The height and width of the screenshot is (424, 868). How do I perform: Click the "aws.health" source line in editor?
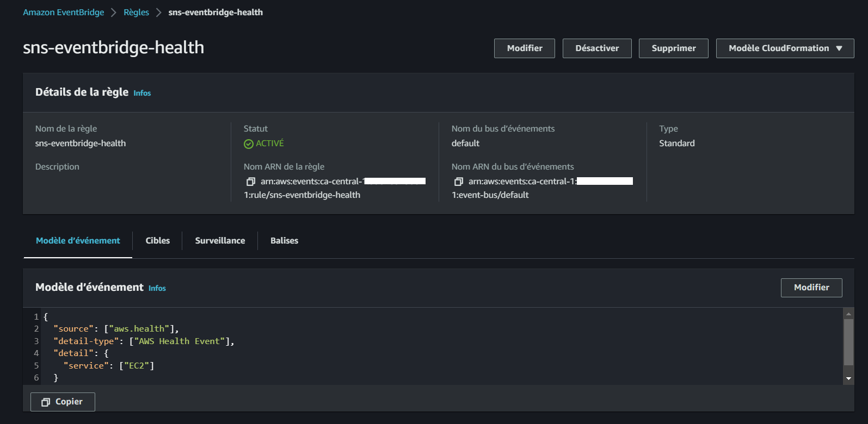point(116,329)
